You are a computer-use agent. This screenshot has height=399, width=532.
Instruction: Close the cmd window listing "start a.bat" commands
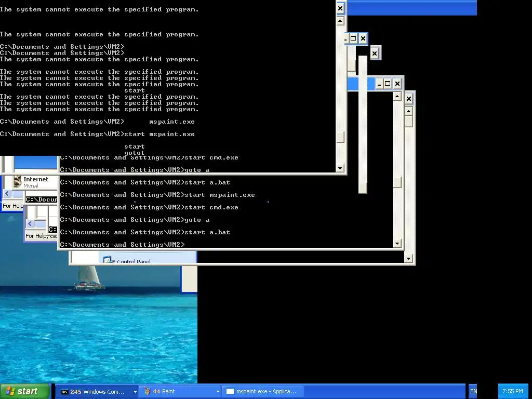397,84
